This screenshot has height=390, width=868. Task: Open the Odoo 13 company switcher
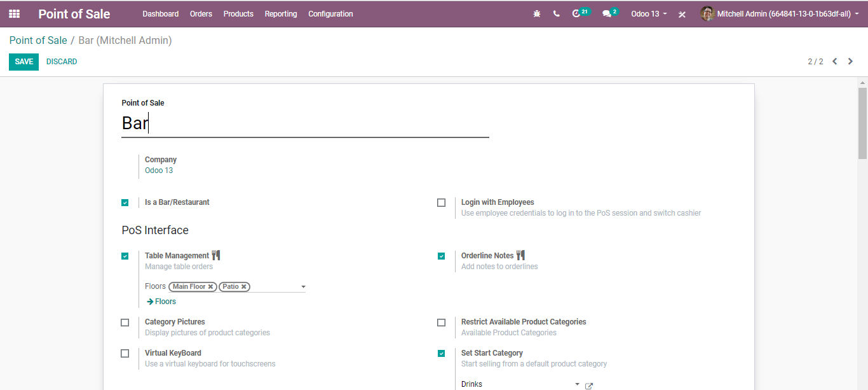649,13
